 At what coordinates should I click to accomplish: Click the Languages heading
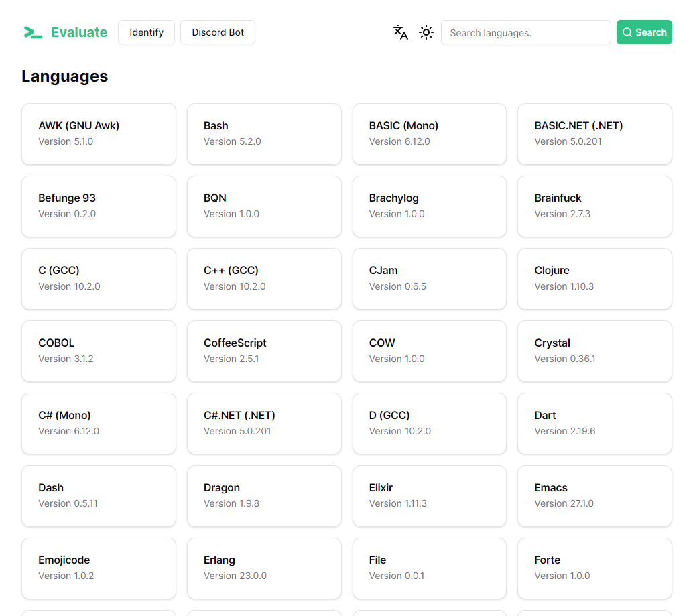[64, 76]
